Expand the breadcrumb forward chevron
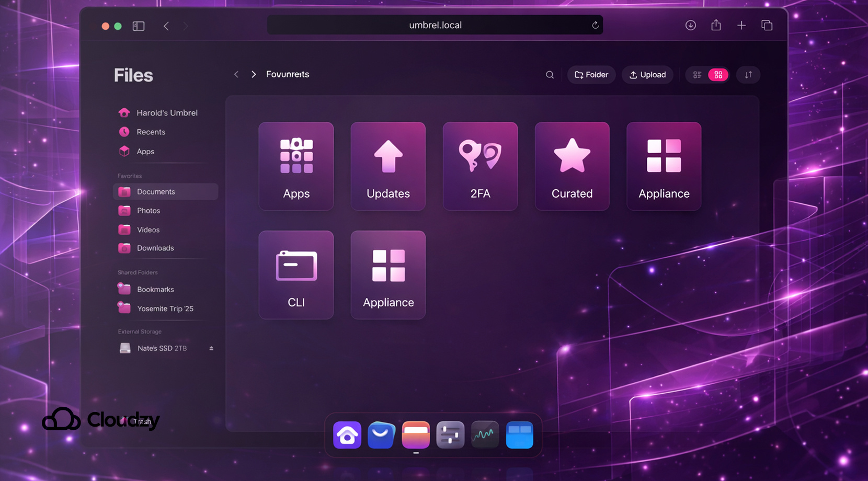 [x=254, y=74]
